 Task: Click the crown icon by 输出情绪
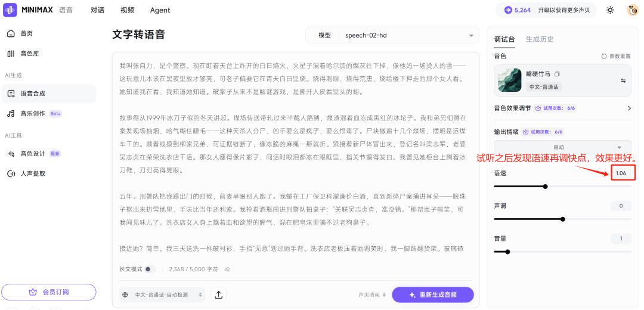(x=526, y=132)
